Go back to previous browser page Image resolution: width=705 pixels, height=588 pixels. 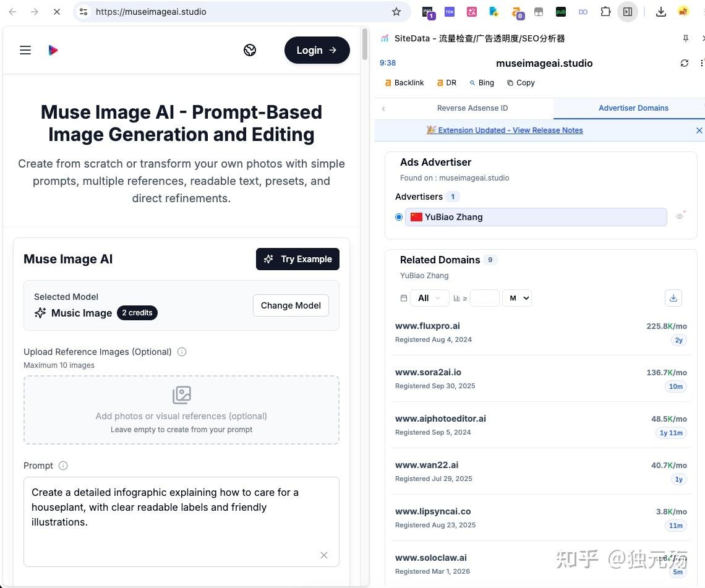[x=12, y=12]
